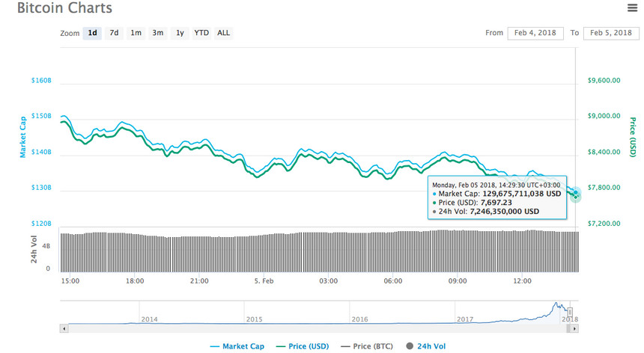Click the From date field Feb 4, 2018

click(x=535, y=33)
